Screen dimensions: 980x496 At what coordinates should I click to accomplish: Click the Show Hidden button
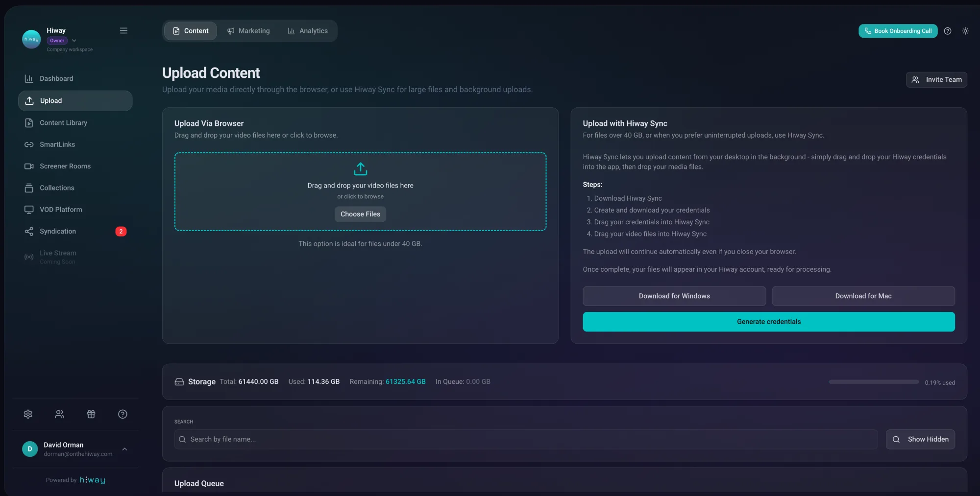coord(920,440)
